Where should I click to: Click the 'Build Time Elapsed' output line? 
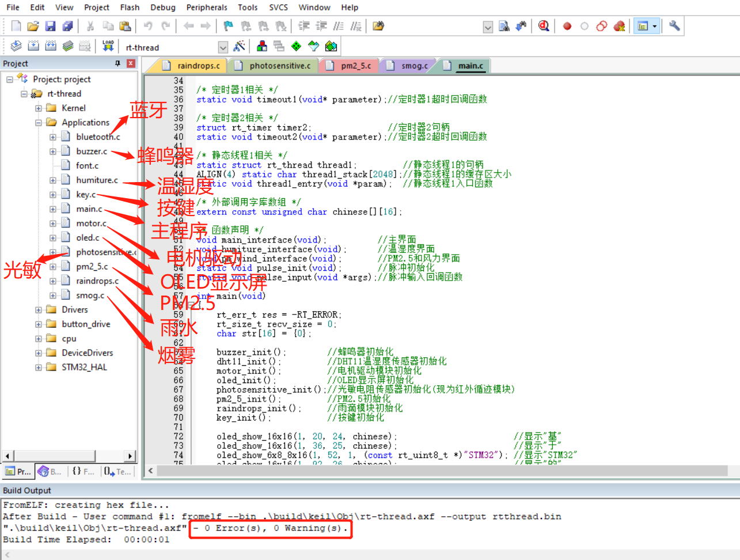point(86,540)
